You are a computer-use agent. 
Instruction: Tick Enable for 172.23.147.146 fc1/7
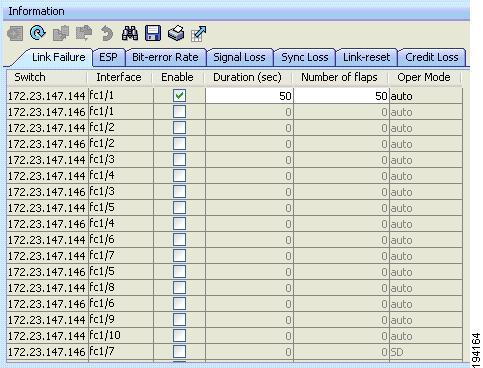click(x=179, y=352)
